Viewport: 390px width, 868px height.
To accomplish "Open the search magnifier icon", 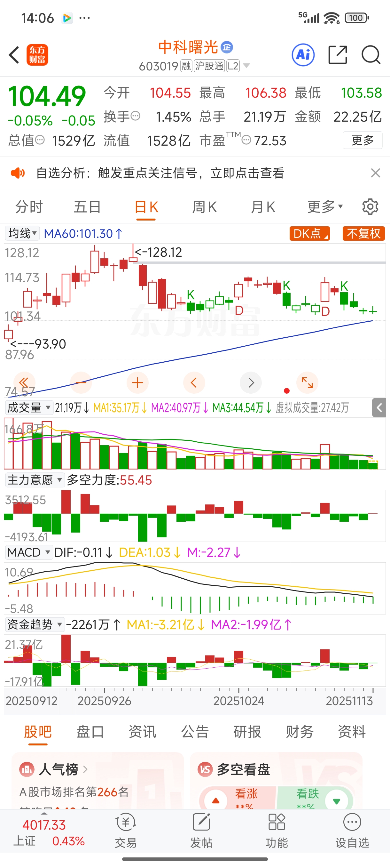I will (x=371, y=55).
